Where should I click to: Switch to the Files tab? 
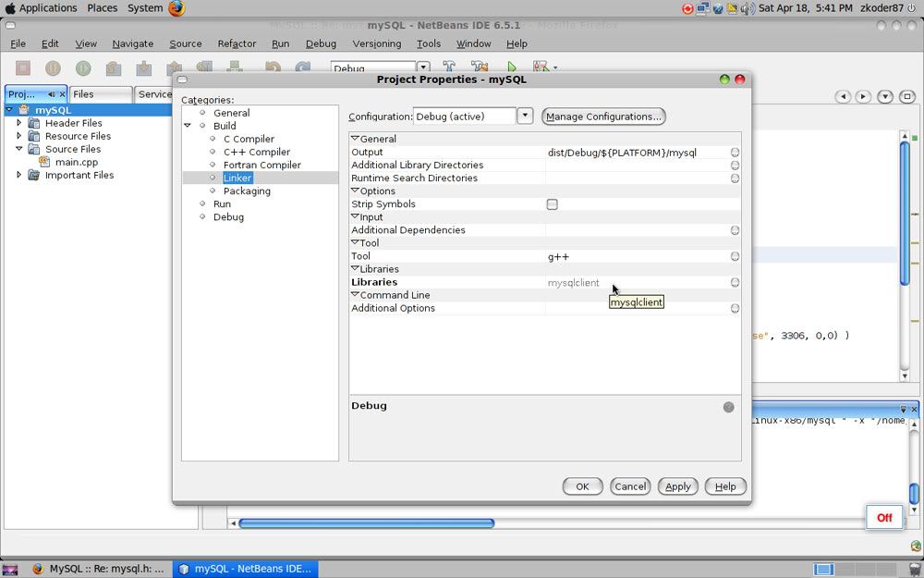point(100,94)
